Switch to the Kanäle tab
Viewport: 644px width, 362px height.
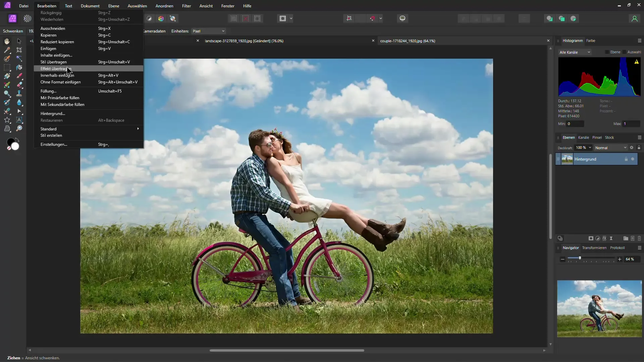coord(583,137)
